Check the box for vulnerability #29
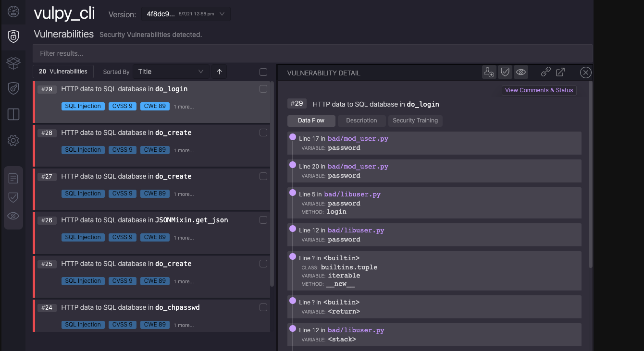Image resolution: width=644 pixels, height=351 pixels. tap(263, 89)
